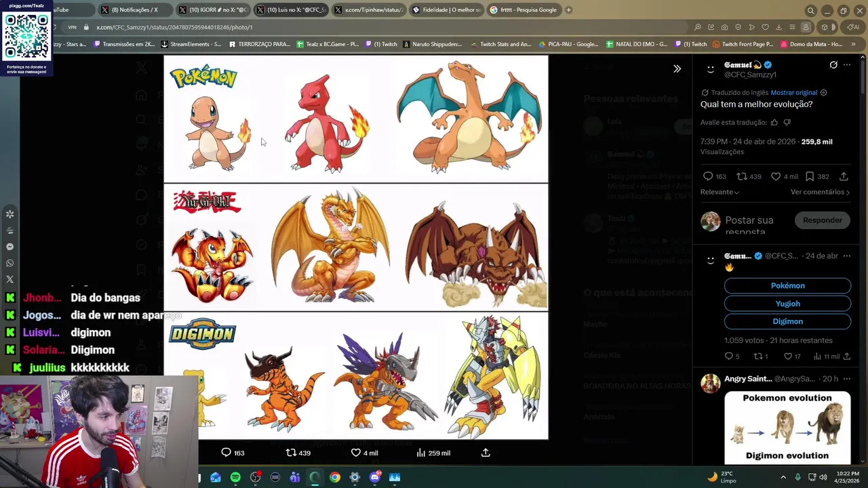This screenshot has width=868, height=488.
Task: Open translation settings gear icon
Action: [x=823, y=92]
